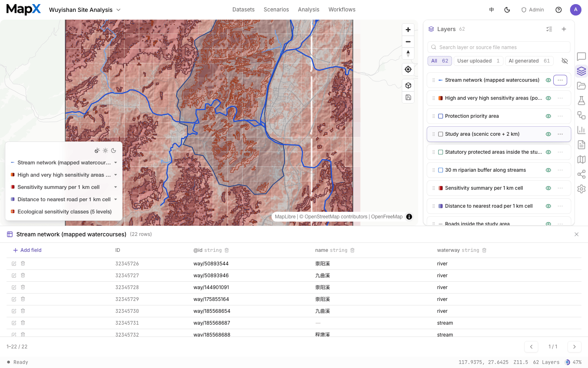Expand High and very high sensitivity legend entry
588x368 pixels.
pos(116,175)
